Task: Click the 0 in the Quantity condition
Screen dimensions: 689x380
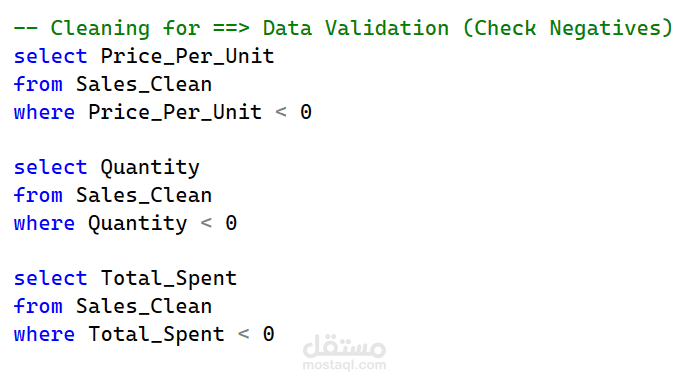Action: tap(231, 223)
